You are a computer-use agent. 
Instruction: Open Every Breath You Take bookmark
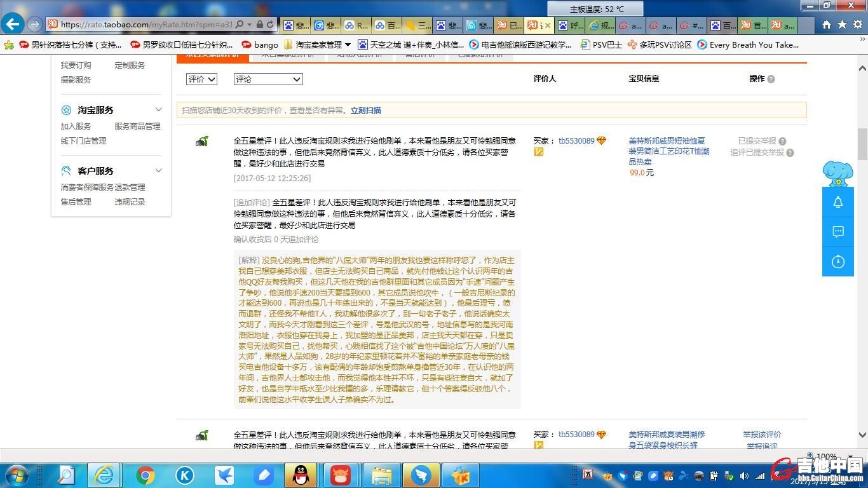pyautogui.click(x=749, y=44)
